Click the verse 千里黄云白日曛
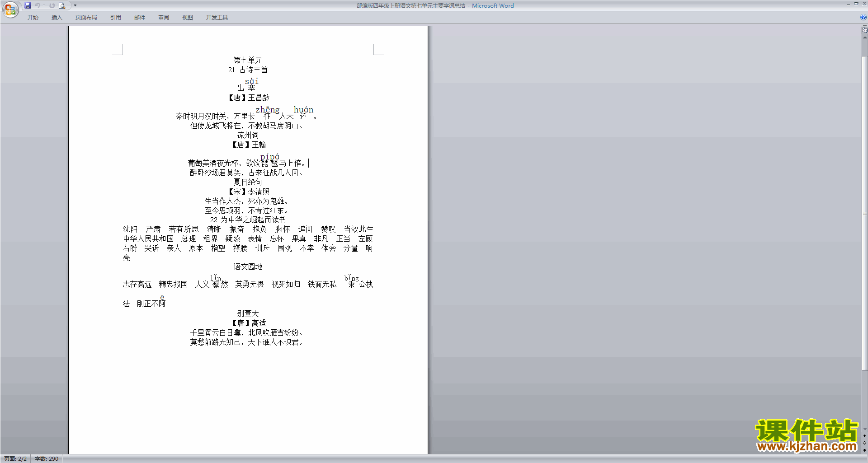This screenshot has width=868, height=463. 215,332
